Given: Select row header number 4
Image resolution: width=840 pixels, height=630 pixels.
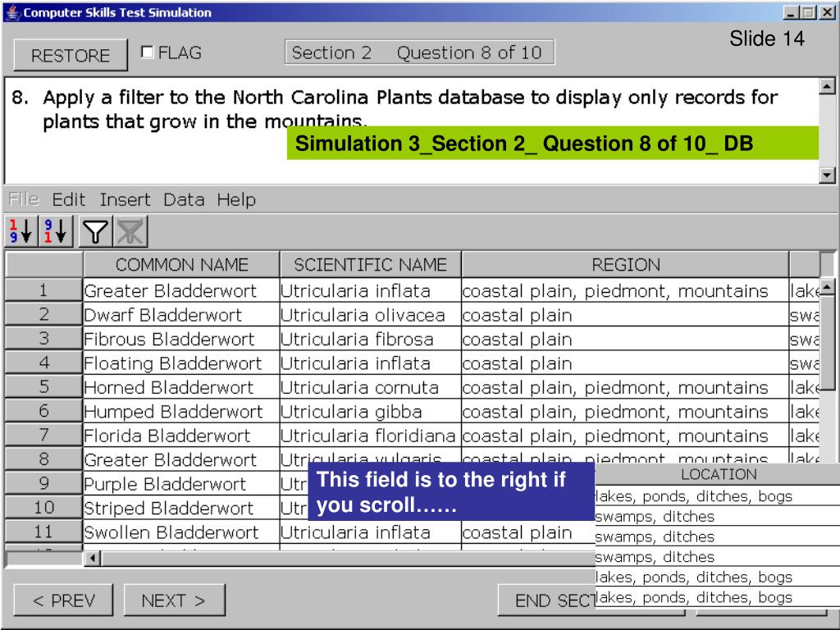Looking at the screenshot, I should coord(43,362).
